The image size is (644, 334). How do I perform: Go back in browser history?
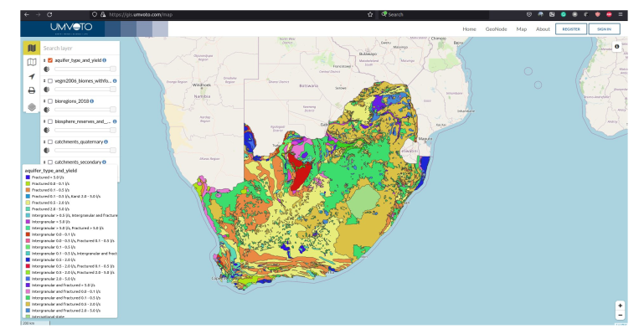pyautogui.click(x=27, y=14)
